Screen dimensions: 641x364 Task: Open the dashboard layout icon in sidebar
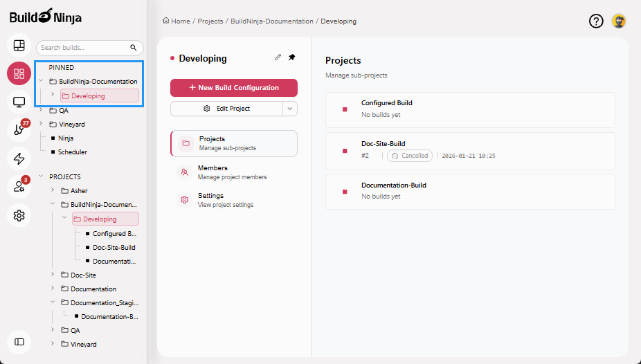click(19, 46)
